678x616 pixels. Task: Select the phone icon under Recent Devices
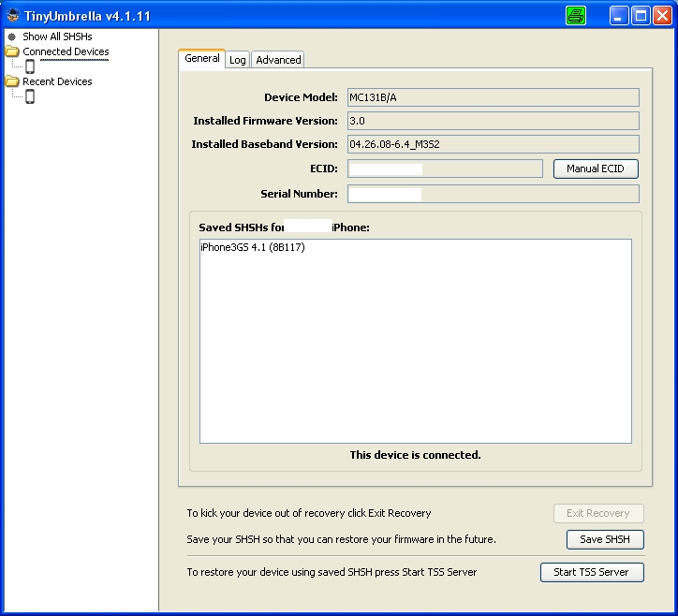pyautogui.click(x=30, y=96)
